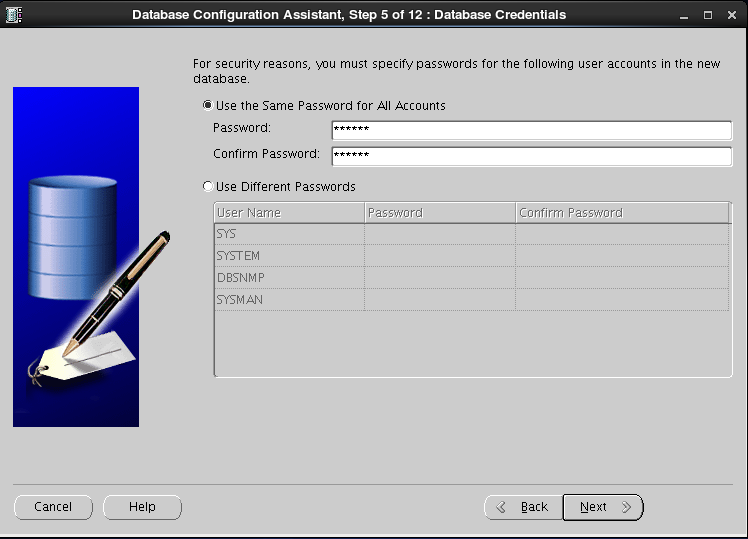This screenshot has width=748, height=539.
Task: Click the Password cell for SYS
Action: [440, 234]
